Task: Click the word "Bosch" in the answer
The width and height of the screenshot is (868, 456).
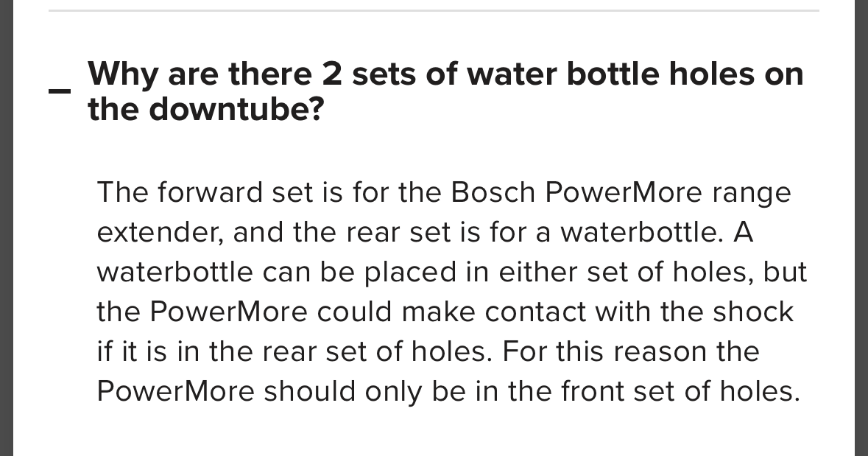Action: pos(493,192)
